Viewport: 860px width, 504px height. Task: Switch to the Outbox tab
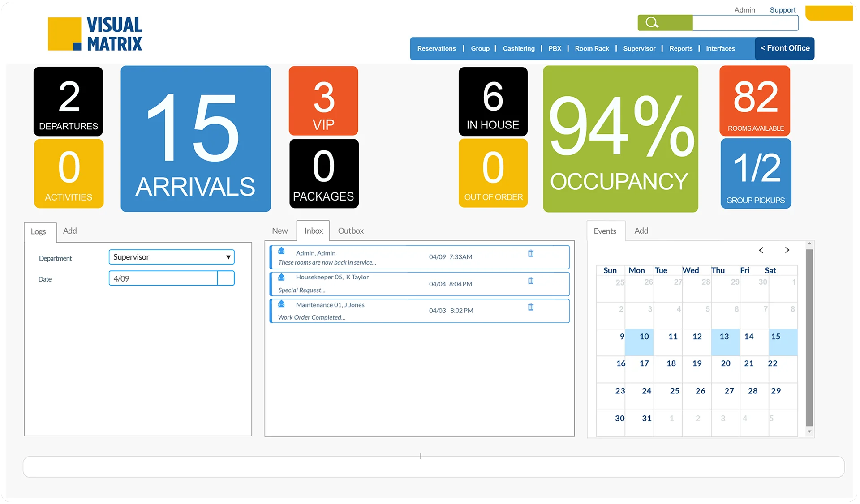[351, 231]
